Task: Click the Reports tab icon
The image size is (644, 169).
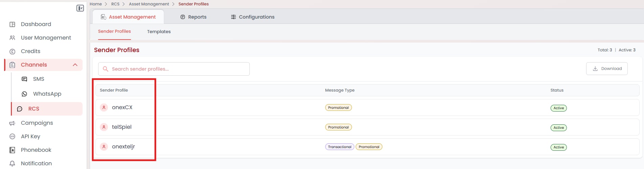Action: pyautogui.click(x=183, y=17)
